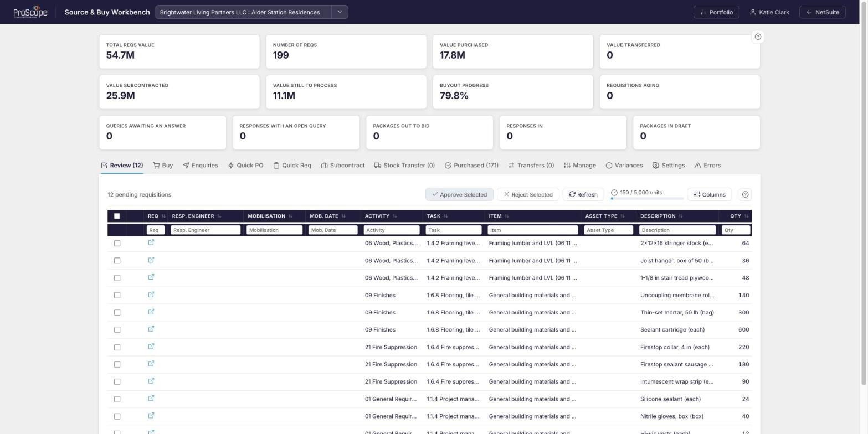Image resolution: width=868 pixels, height=434 pixels.
Task: Open requisition link icon for Silicone sealant row
Action: pyautogui.click(x=151, y=399)
